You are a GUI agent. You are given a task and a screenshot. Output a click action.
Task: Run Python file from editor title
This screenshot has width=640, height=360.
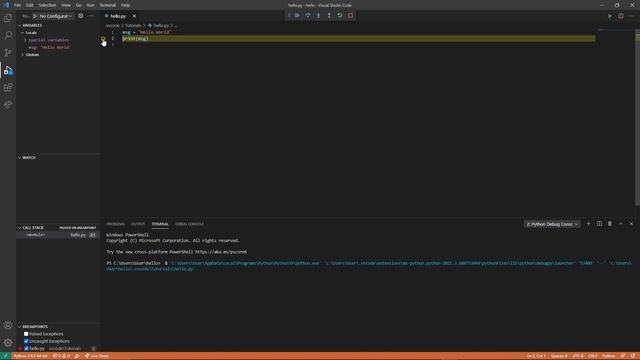(x=610, y=16)
